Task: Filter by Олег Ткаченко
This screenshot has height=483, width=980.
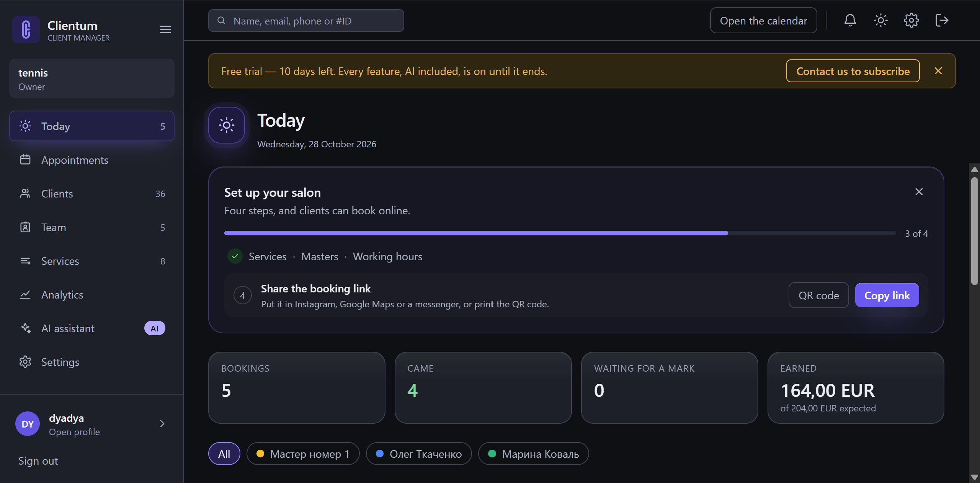Action: [419, 454]
